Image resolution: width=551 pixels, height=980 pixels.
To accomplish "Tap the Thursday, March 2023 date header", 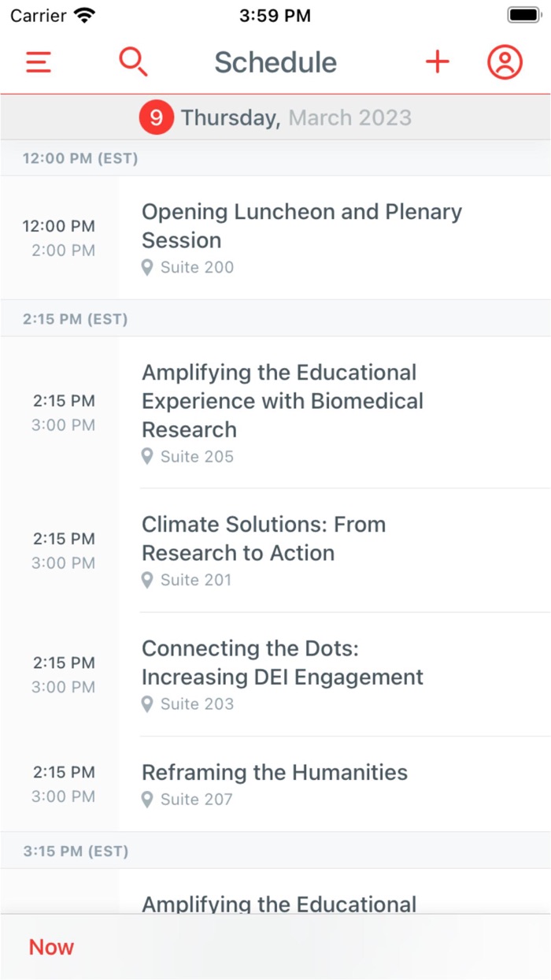I will tap(296, 118).
